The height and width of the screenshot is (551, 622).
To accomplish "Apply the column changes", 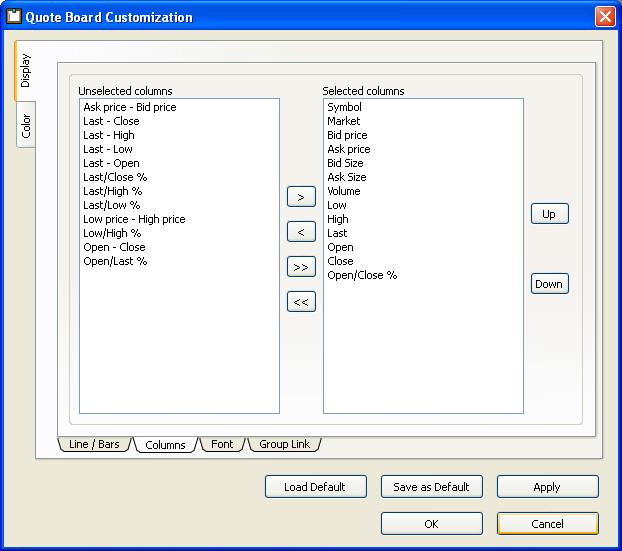I will click(x=547, y=487).
